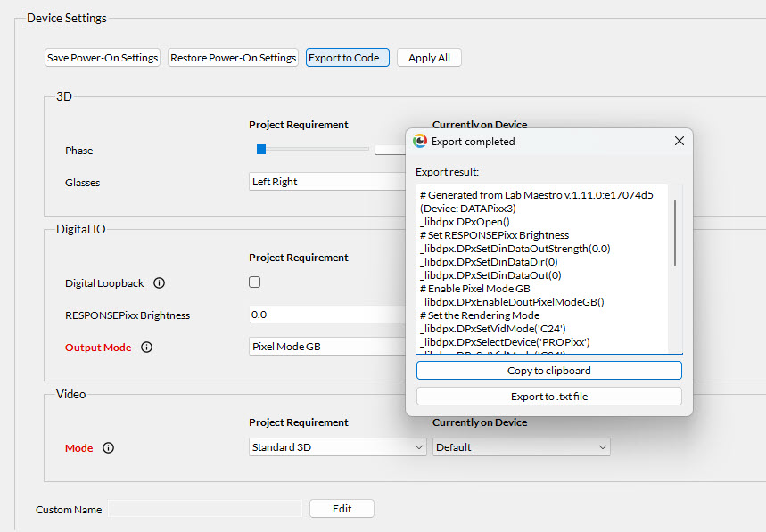Click the '_libdpx.DPxSetDinDataOutStrength(0.0)' line
The height and width of the screenshot is (532, 766).
[x=515, y=249]
